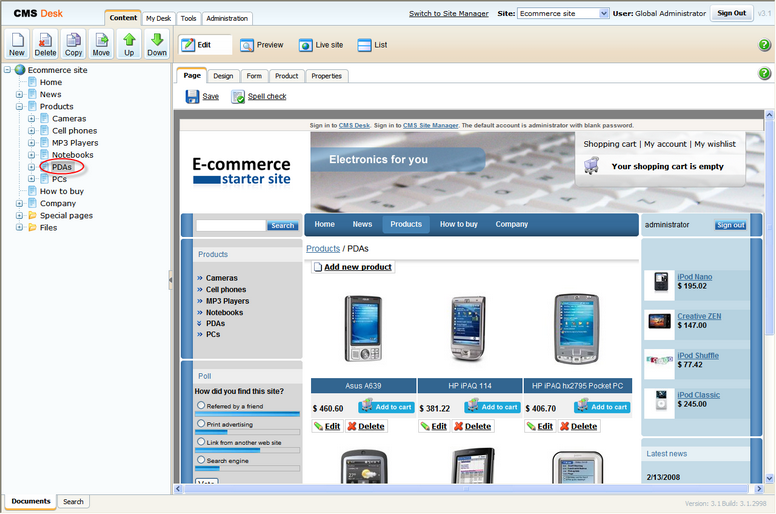Click Special pages folder icon

(x=32, y=215)
